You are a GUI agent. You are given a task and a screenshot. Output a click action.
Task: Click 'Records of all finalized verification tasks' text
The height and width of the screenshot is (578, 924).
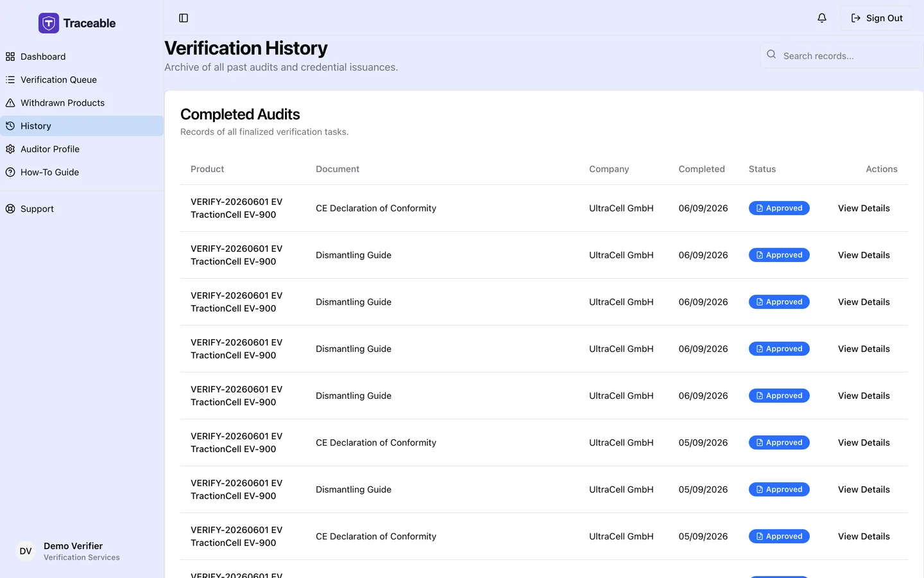point(264,132)
